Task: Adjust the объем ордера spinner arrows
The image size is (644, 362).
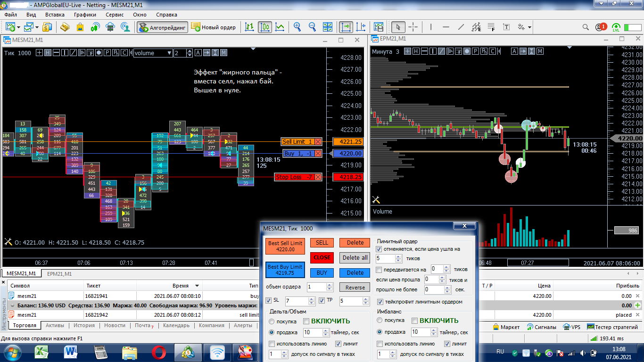Action: coord(330,287)
